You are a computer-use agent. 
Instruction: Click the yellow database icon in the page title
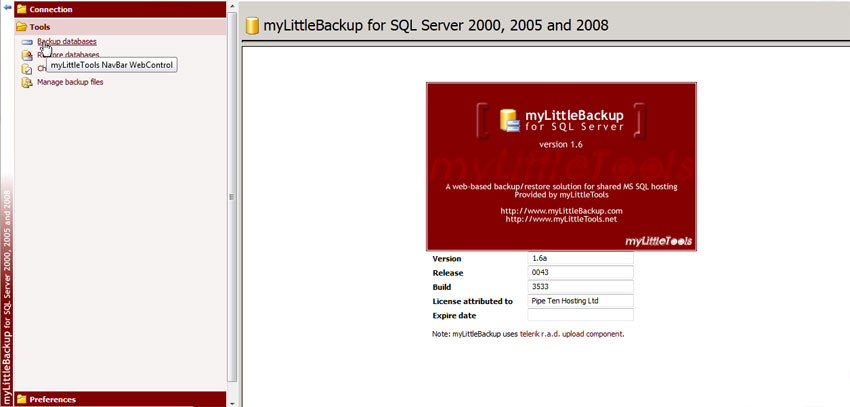[252, 25]
